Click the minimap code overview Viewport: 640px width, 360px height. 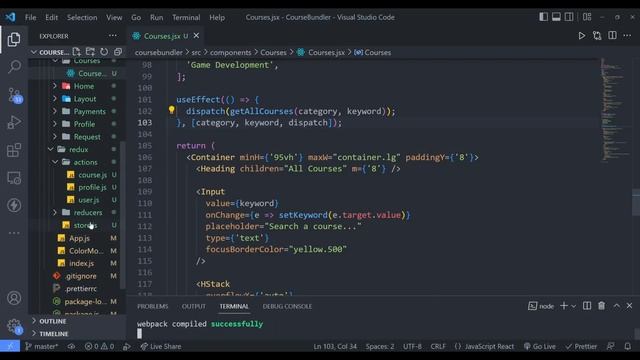coord(614,110)
